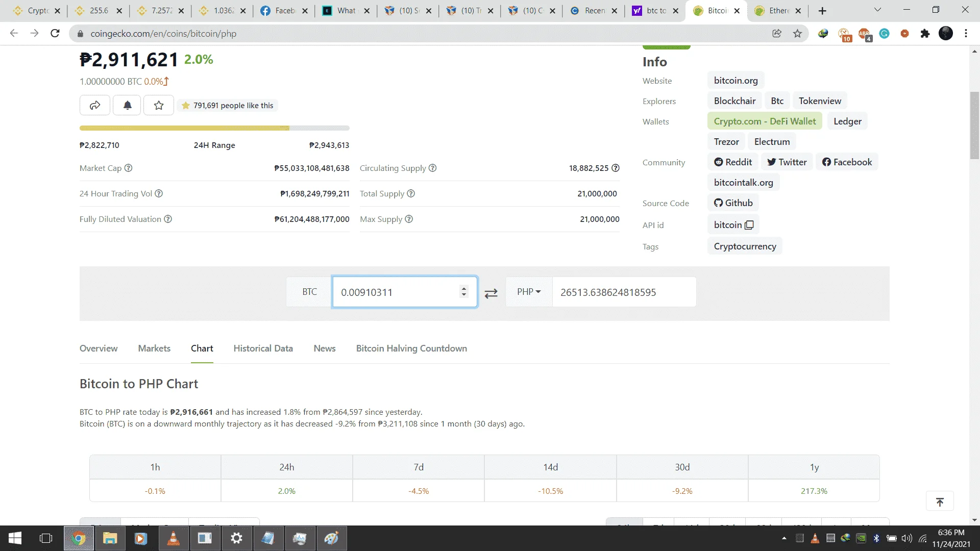Click the info icon next to 18,882,525
This screenshot has height=551, width=980.
tap(616, 168)
